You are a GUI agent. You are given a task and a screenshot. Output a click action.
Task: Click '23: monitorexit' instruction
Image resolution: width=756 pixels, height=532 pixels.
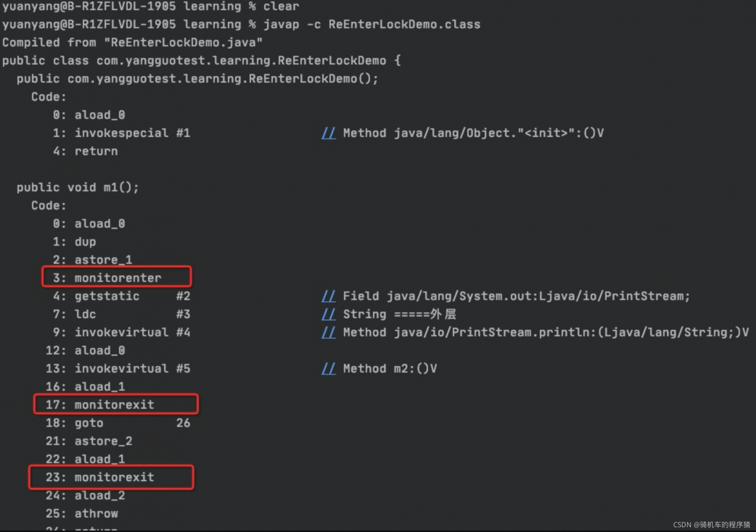[x=100, y=477]
